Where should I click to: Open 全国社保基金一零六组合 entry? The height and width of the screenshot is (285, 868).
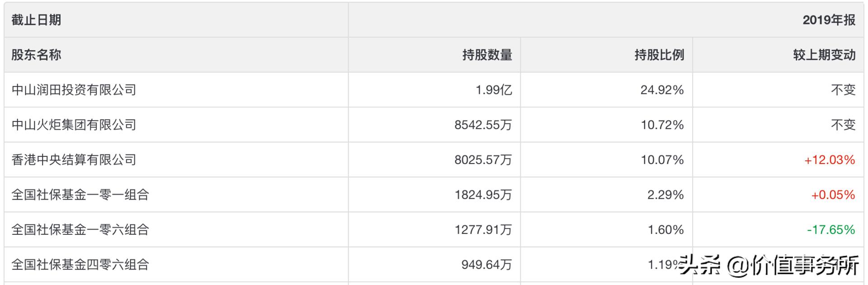pyautogui.click(x=80, y=229)
